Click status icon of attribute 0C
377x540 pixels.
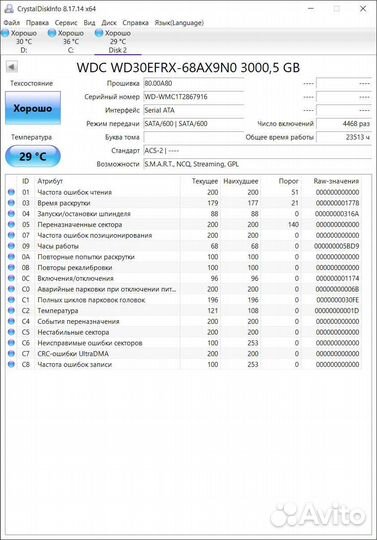11,278
